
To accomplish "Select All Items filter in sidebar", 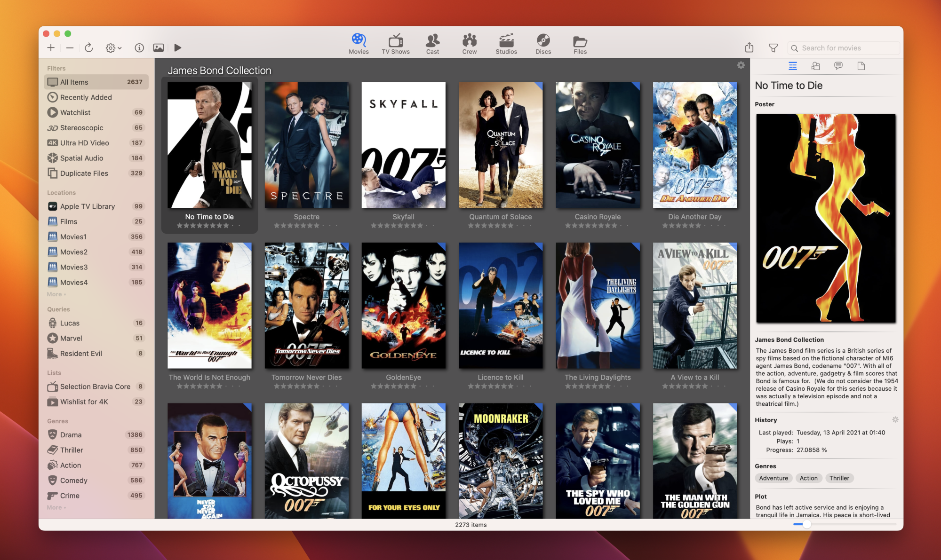I will pyautogui.click(x=96, y=82).
